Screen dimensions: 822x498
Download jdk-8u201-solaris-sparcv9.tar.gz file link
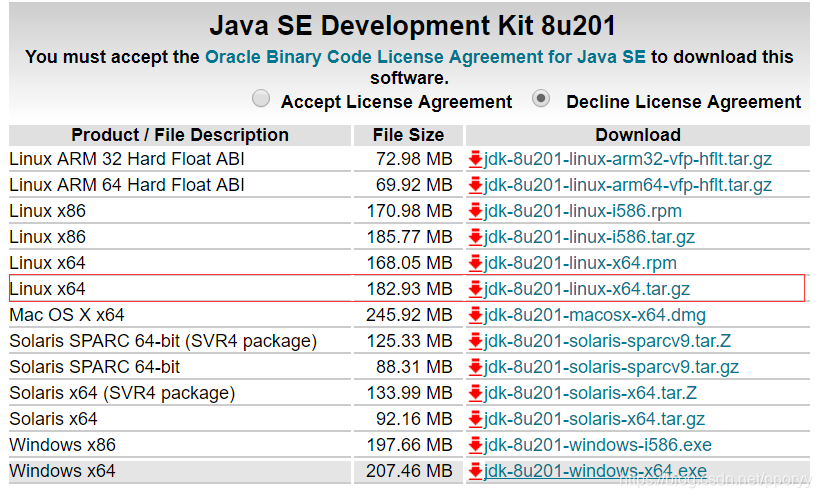tap(611, 367)
